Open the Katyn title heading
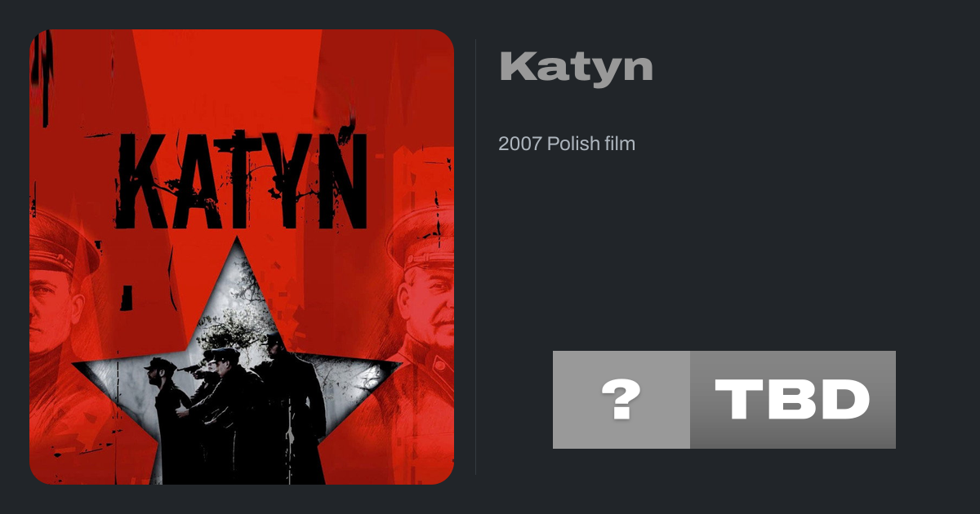 click(x=576, y=68)
